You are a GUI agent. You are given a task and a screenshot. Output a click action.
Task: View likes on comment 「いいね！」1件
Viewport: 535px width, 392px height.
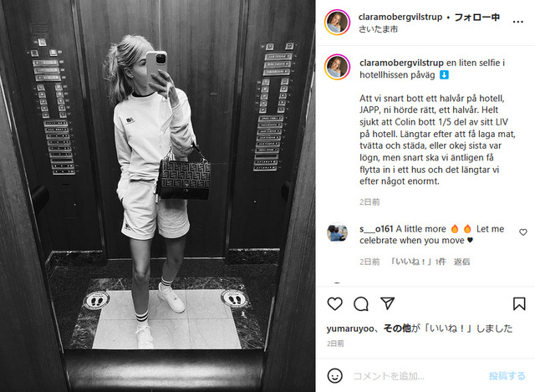click(x=418, y=262)
